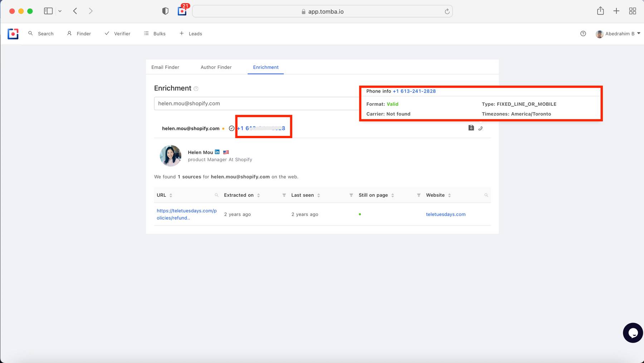Open the privacy report shield icon
The image size is (644, 363).
click(x=165, y=11)
